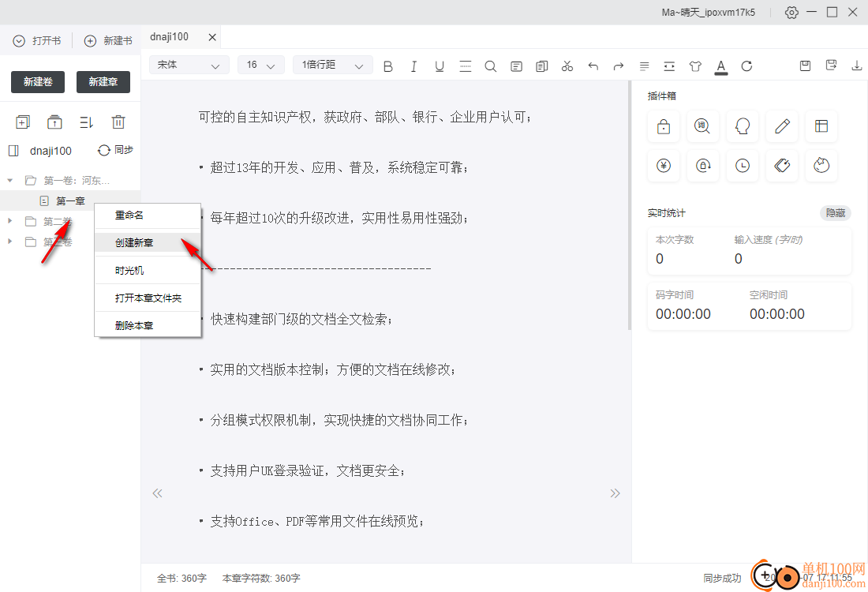
Task: Expand the 第二卷 tree node arrow
Action: 10,221
